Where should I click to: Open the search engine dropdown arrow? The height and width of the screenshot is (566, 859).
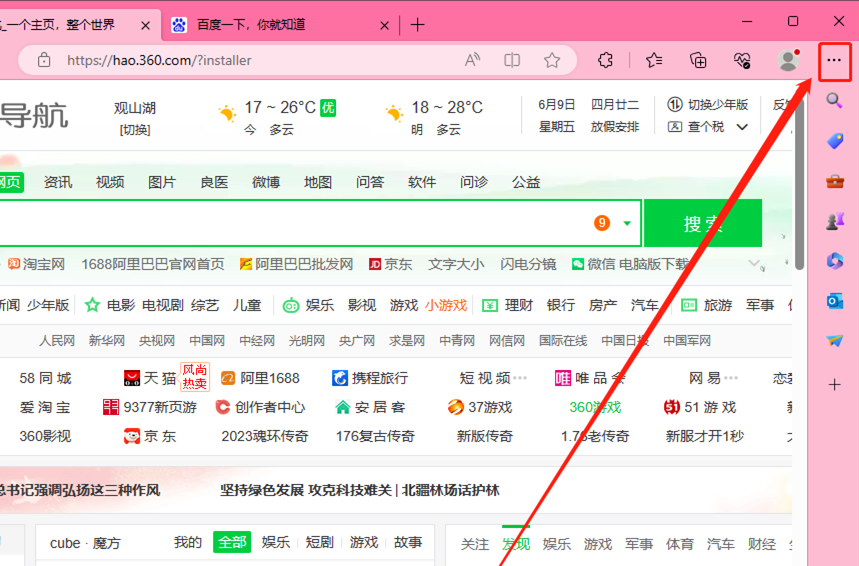[627, 224]
